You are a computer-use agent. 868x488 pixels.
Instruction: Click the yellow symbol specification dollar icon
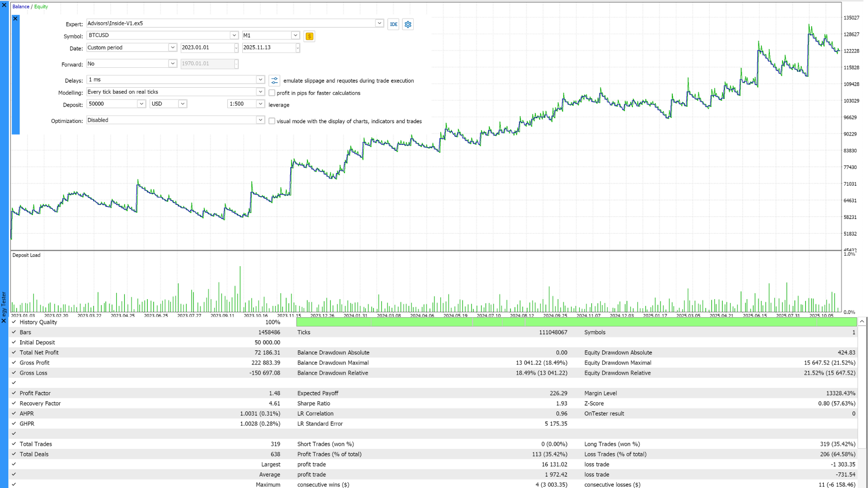coord(309,36)
